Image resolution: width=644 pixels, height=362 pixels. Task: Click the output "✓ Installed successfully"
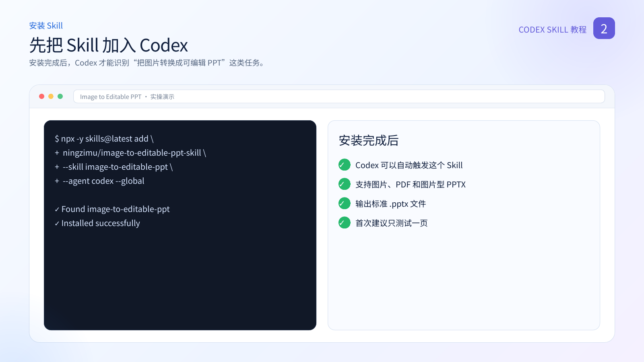point(97,223)
